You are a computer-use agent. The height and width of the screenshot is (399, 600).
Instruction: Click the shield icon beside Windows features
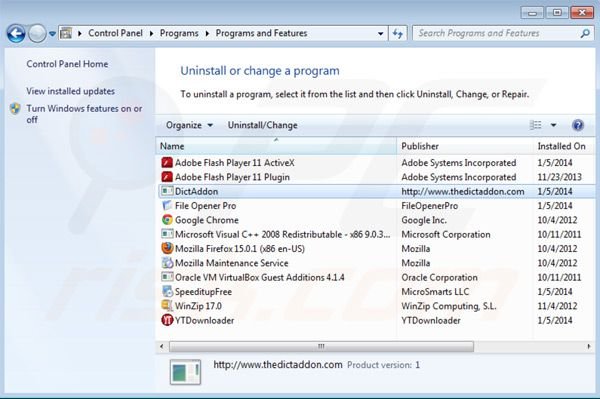[x=15, y=109]
